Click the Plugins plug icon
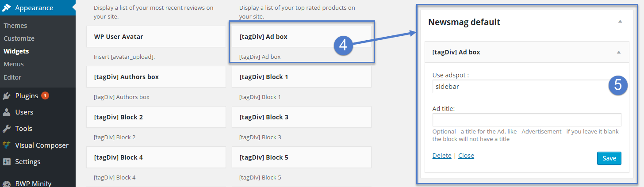The height and width of the screenshot is (187, 644). [x=7, y=96]
